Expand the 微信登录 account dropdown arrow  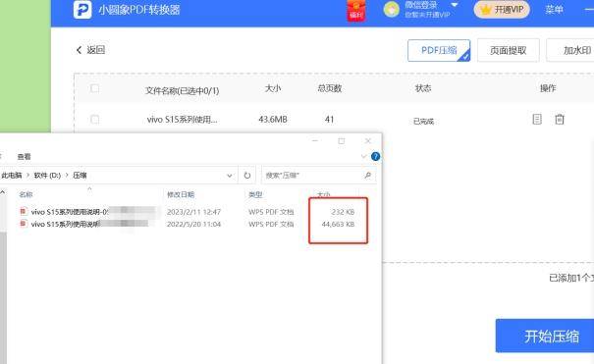(x=455, y=5)
